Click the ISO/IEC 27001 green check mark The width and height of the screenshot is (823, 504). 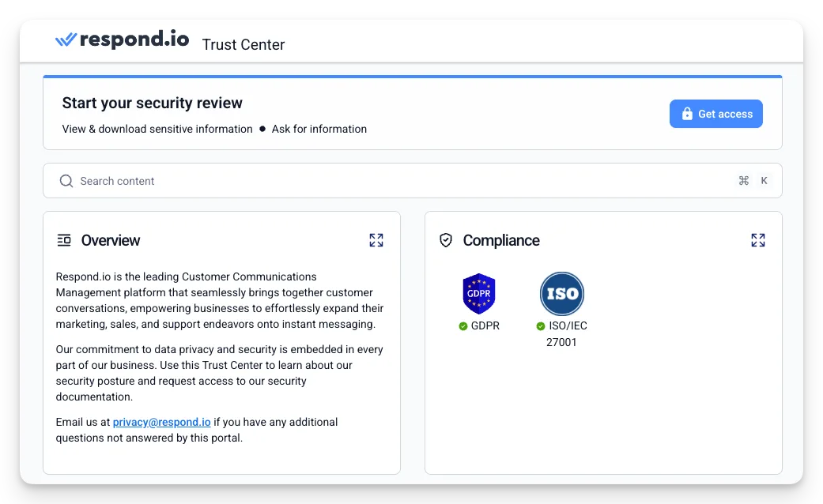[541, 326]
